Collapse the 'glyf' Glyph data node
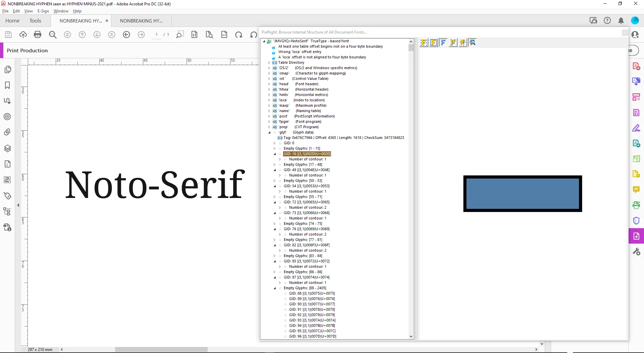This screenshot has width=644, height=353. pyautogui.click(x=269, y=133)
